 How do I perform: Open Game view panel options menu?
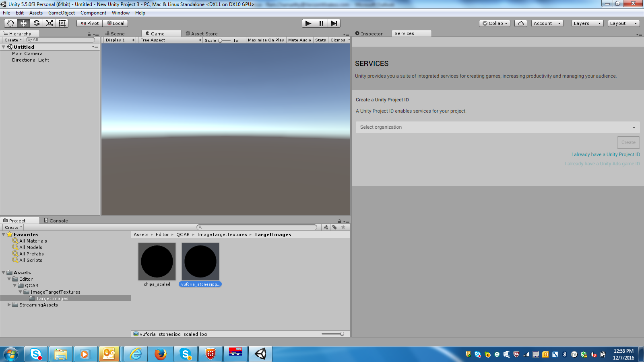[347, 35]
